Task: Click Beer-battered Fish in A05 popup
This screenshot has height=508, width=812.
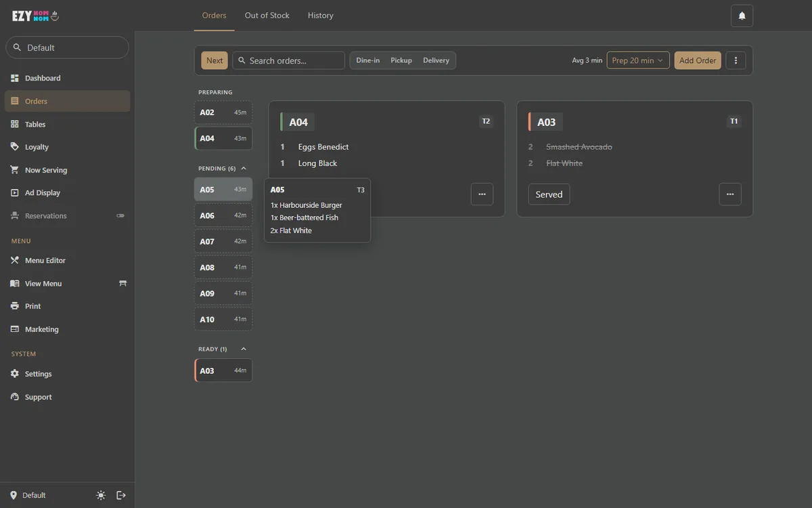Action: (x=304, y=217)
